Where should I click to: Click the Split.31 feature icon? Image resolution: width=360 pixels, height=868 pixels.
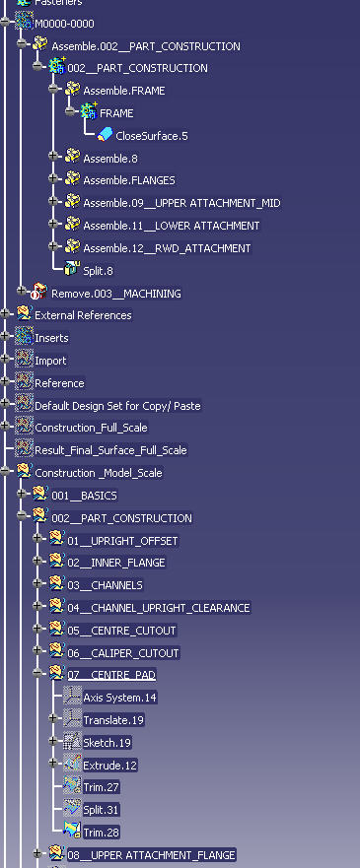tap(73, 809)
